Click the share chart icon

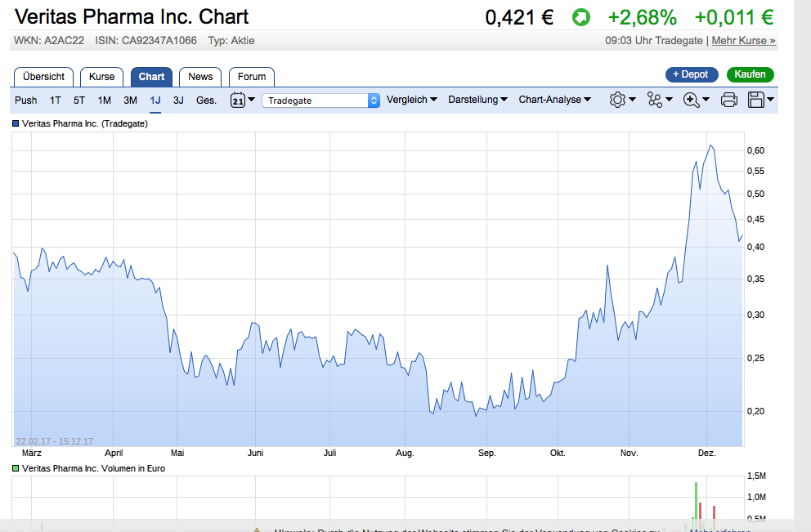coord(656,99)
